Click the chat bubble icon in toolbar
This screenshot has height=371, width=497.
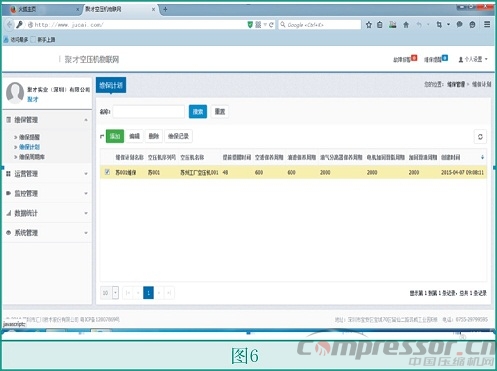pos(459,25)
